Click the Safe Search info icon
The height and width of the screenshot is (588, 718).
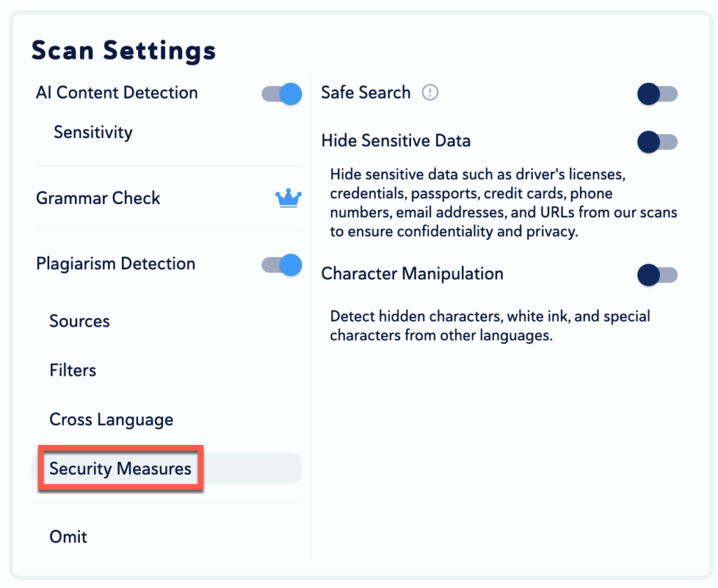430,93
